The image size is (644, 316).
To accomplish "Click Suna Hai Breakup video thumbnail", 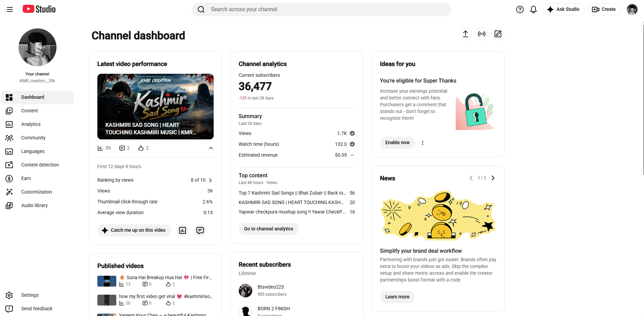I will pyautogui.click(x=107, y=281).
